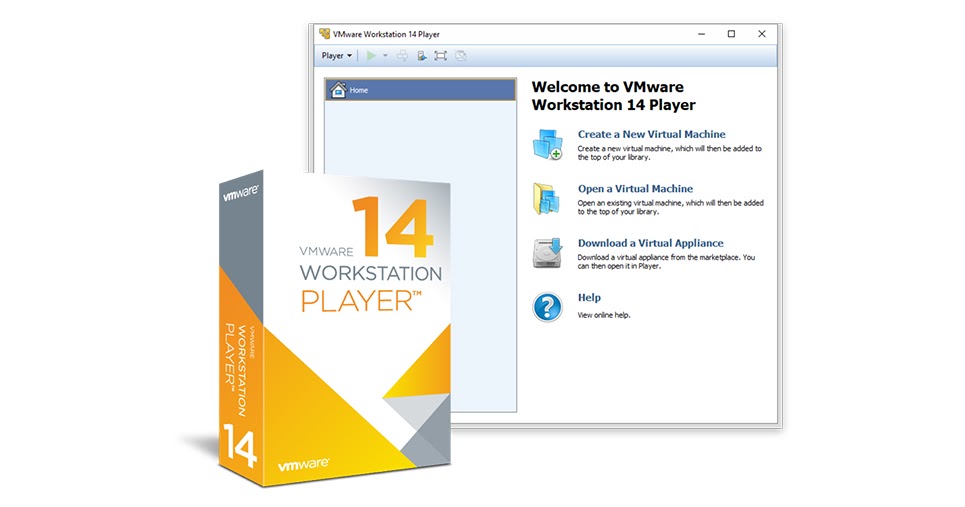Image resolution: width=965 pixels, height=507 pixels.
Task: Open the Help link
Action: (589, 297)
